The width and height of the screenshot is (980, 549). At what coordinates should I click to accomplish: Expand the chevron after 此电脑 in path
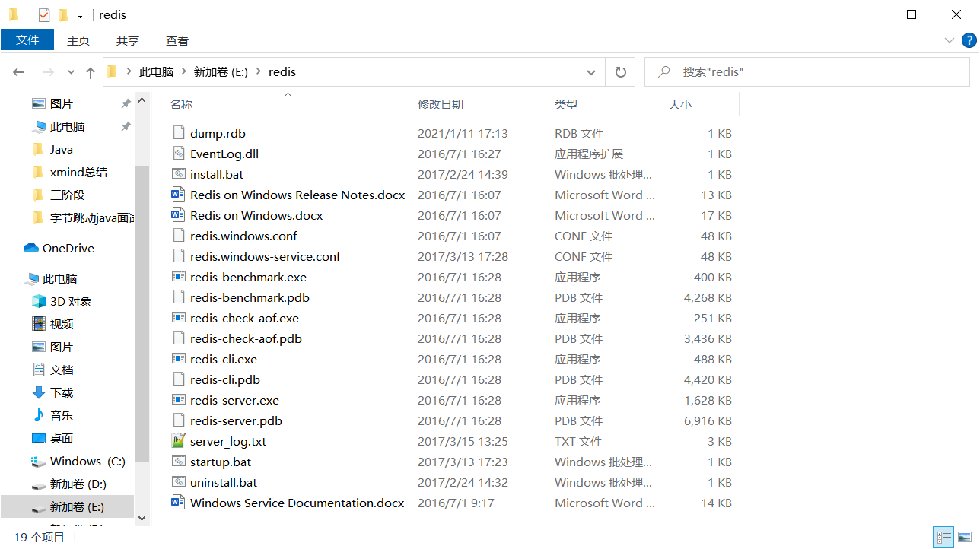(183, 71)
